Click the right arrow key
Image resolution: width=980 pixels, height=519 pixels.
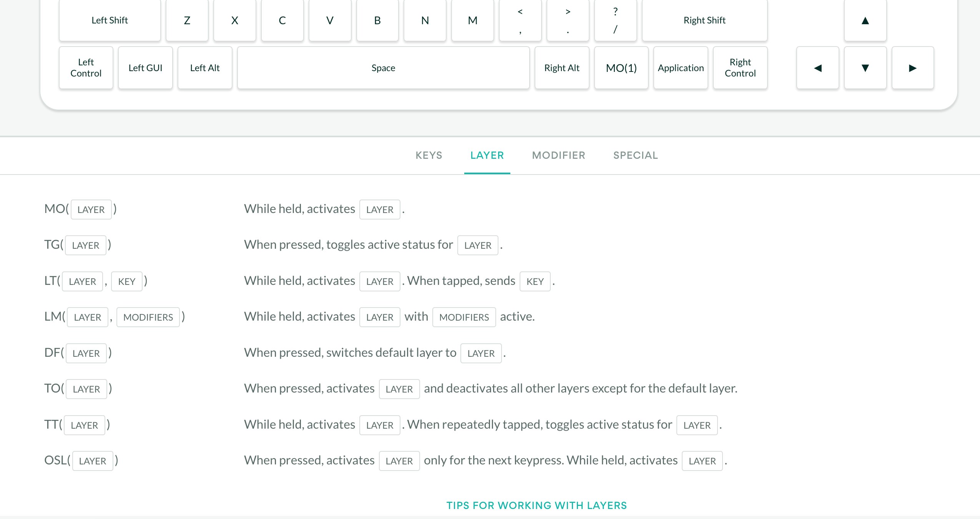click(912, 68)
